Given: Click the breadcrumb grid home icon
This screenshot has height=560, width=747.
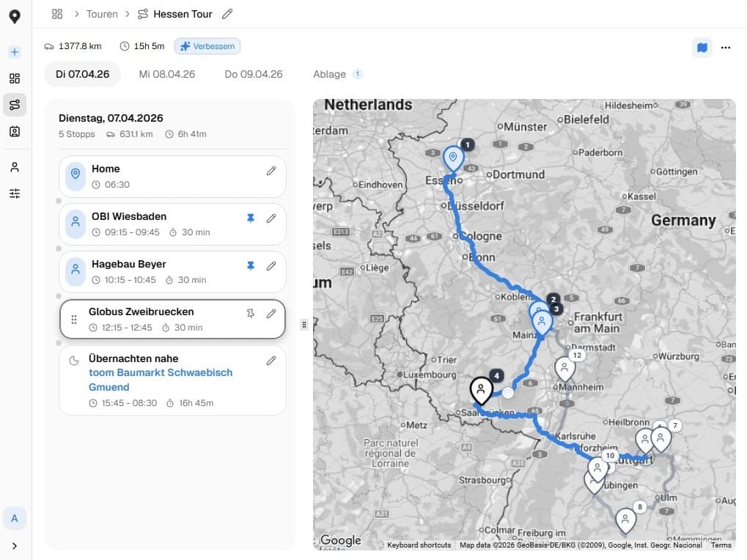Looking at the screenshot, I should coord(57,14).
